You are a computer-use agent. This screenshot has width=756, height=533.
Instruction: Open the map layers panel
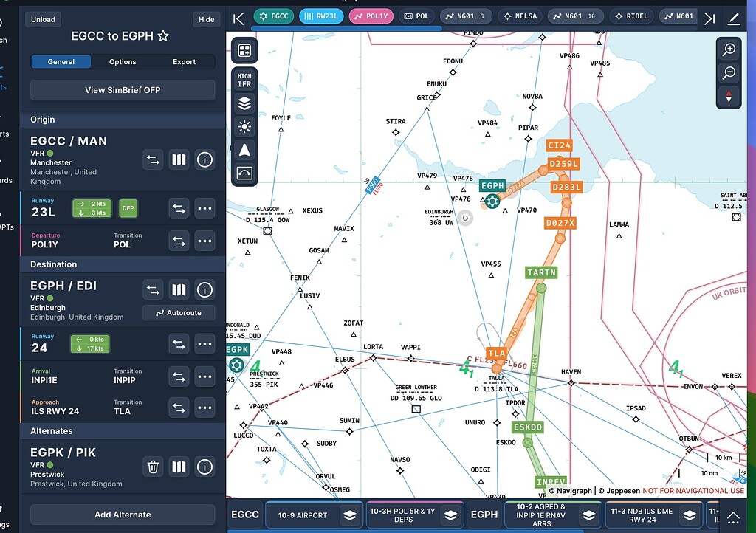(244, 103)
